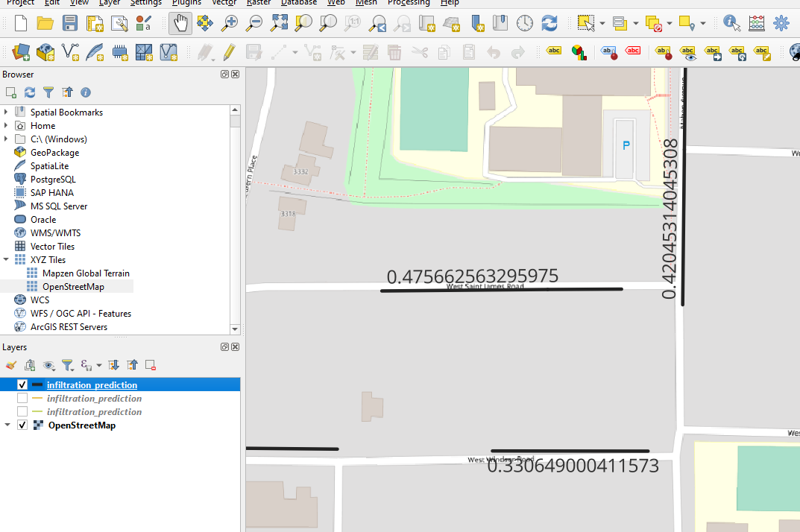The height and width of the screenshot is (532, 800).
Task: Activate the Zoom In magnifier tool
Action: 230,23
